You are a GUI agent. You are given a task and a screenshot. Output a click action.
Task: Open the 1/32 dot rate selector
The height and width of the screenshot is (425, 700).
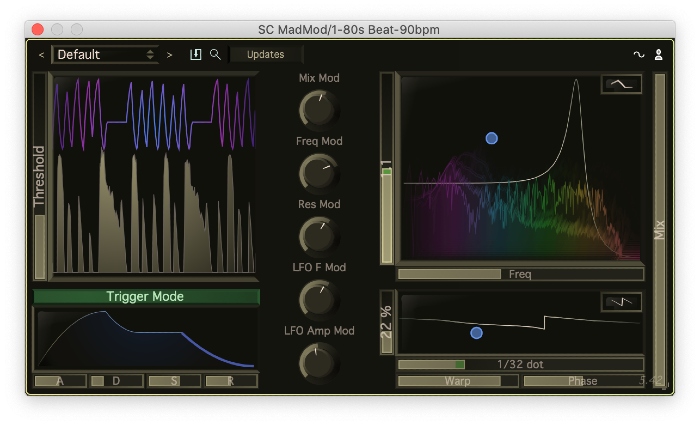pos(520,365)
